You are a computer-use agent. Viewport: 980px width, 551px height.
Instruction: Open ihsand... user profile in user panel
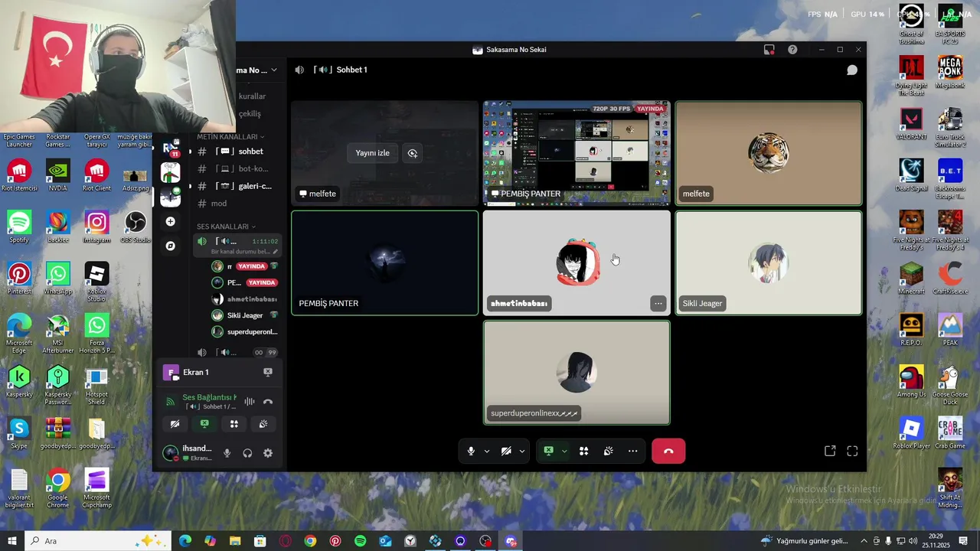click(x=188, y=453)
